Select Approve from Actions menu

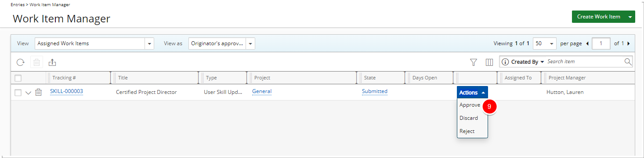pos(470,105)
